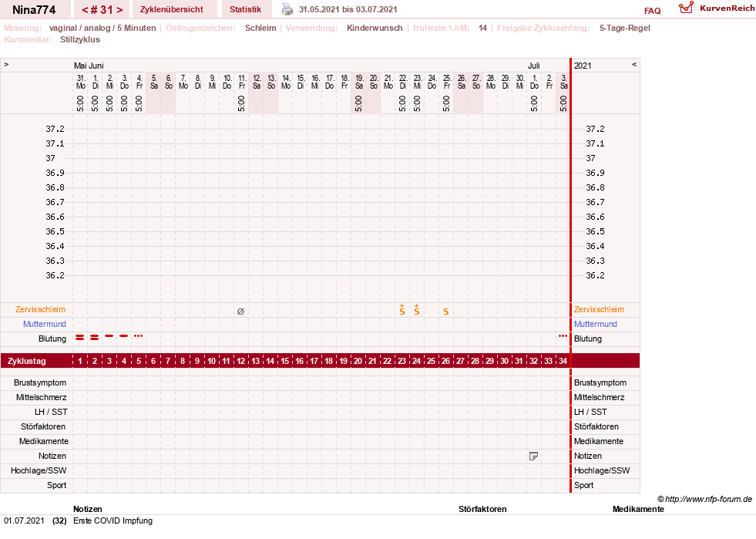Select cycle day 20 in Zyklustag bar

(x=358, y=361)
